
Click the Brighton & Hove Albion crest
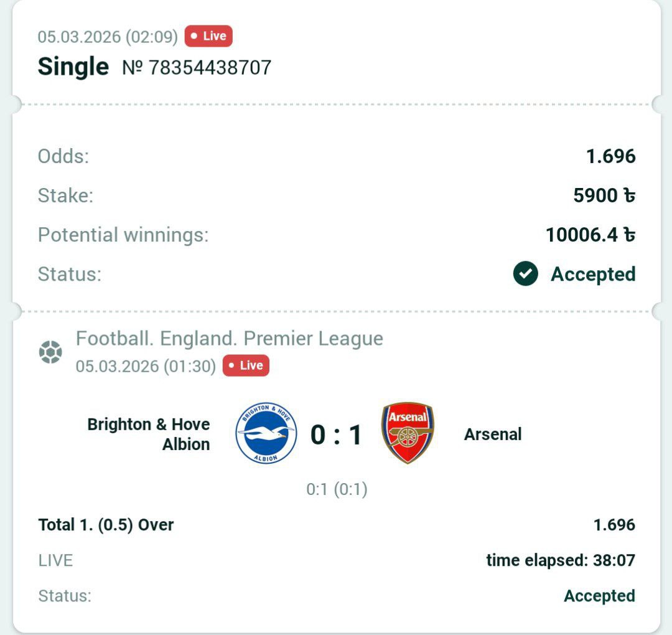point(266,433)
